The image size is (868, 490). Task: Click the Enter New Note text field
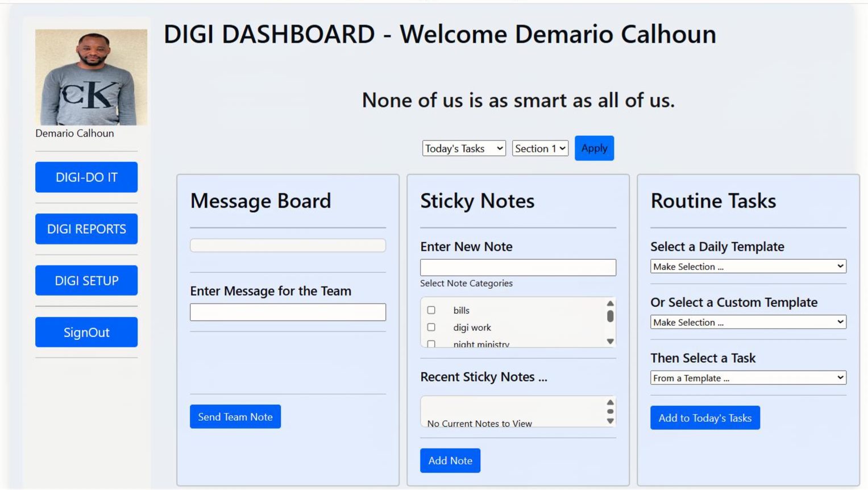[518, 268]
